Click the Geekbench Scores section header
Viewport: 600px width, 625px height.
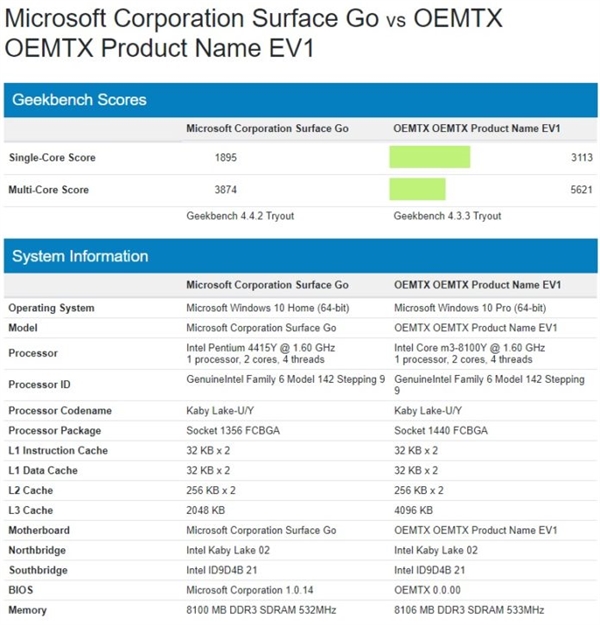click(80, 100)
